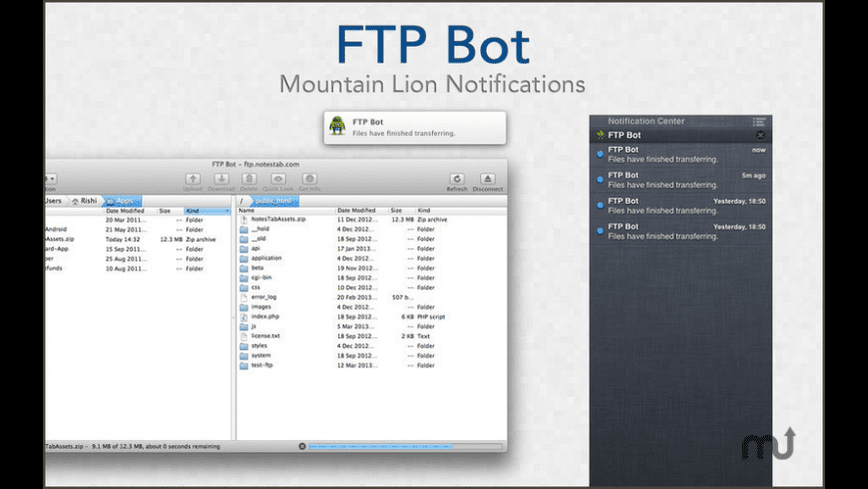868x489 pixels.
Task: Sort remote files by Kind column
Action: pyautogui.click(x=461, y=211)
